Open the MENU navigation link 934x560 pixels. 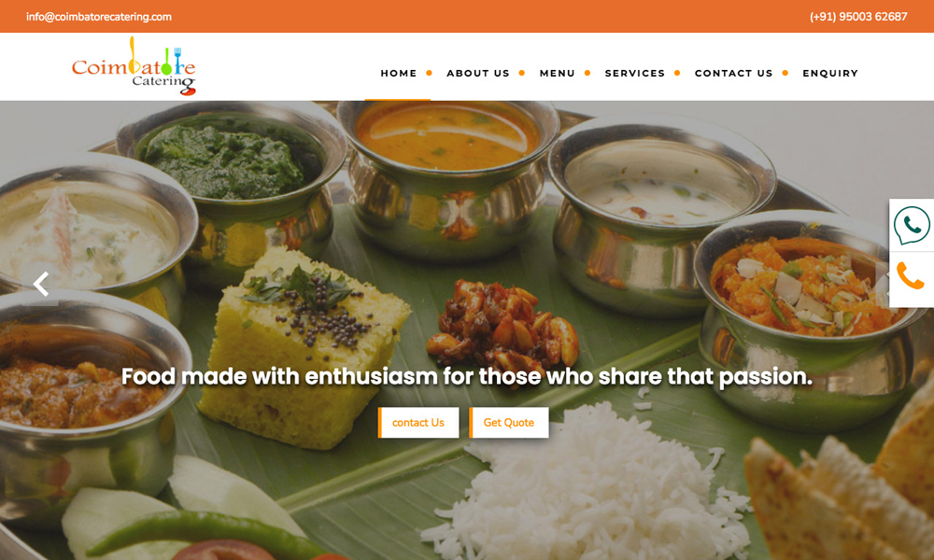click(x=557, y=73)
